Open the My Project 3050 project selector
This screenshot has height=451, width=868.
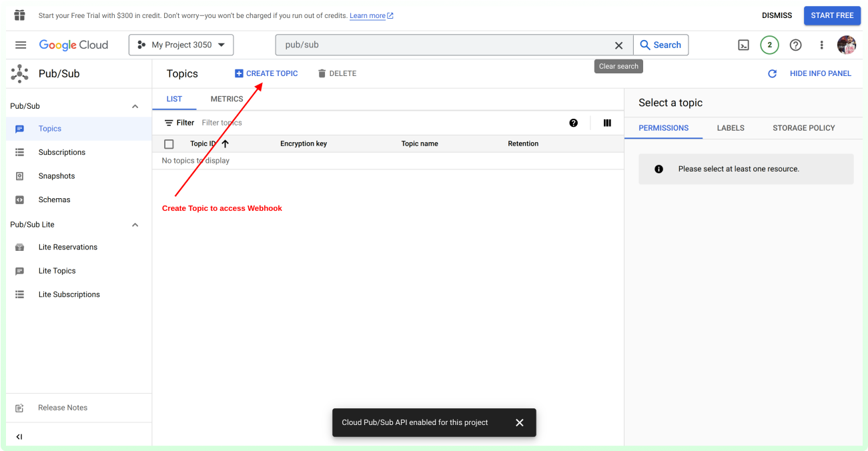(x=181, y=45)
